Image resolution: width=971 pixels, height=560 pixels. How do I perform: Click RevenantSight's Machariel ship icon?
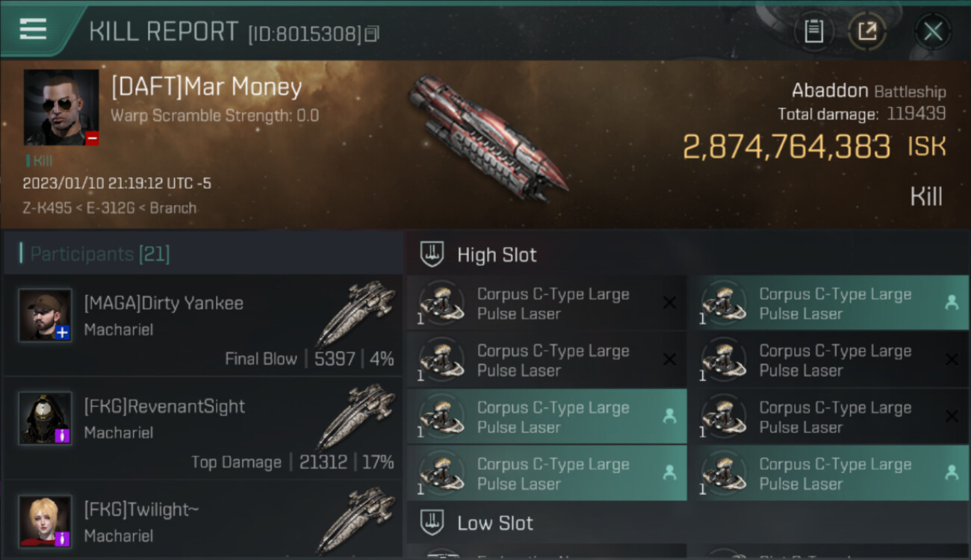coord(356,416)
